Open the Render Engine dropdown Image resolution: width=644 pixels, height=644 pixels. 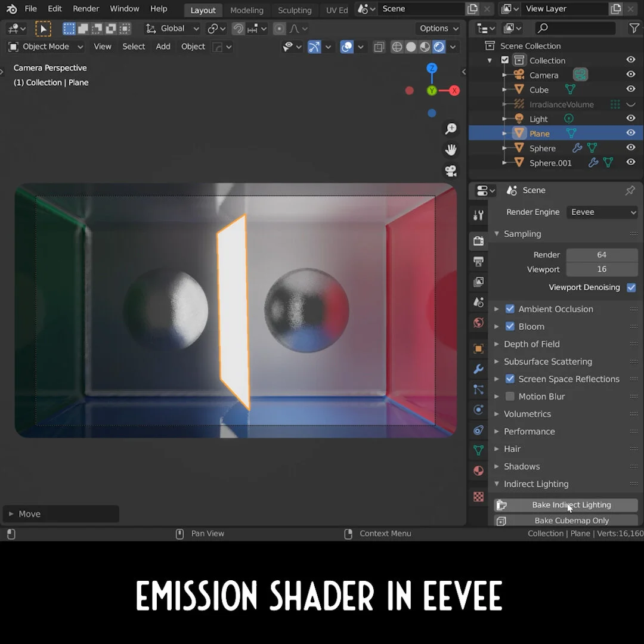[602, 212]
